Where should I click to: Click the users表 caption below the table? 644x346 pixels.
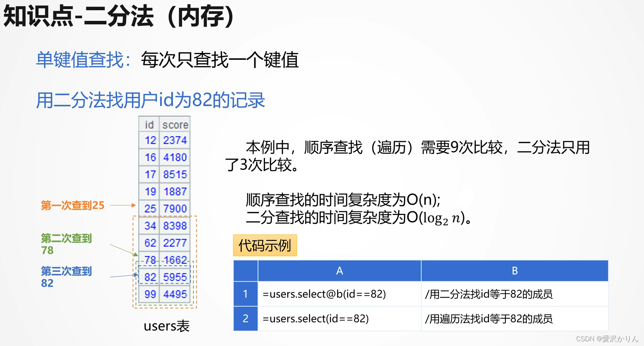(x=166, y=326)
